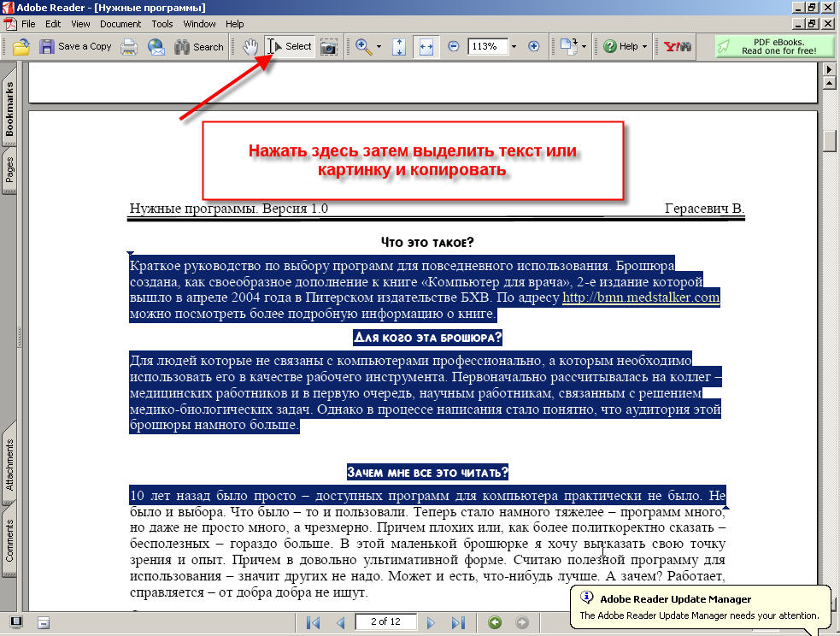Open Search with the binoculars button

[199, 47]
